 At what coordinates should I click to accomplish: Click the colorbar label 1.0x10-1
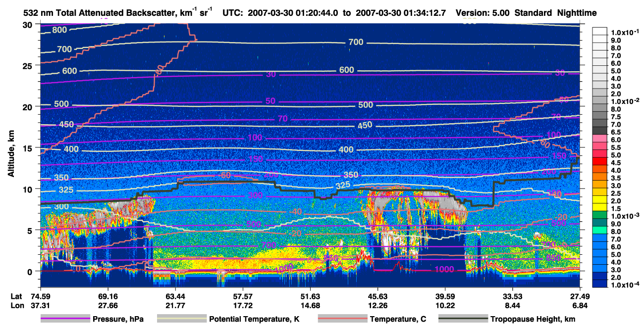pos(625,32)
